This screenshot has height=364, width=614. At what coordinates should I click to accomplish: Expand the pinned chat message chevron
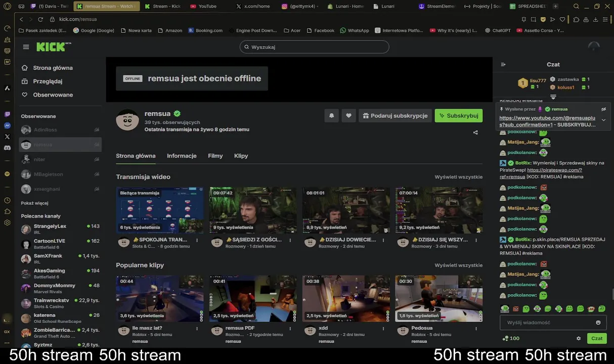[x=603, y=120]
